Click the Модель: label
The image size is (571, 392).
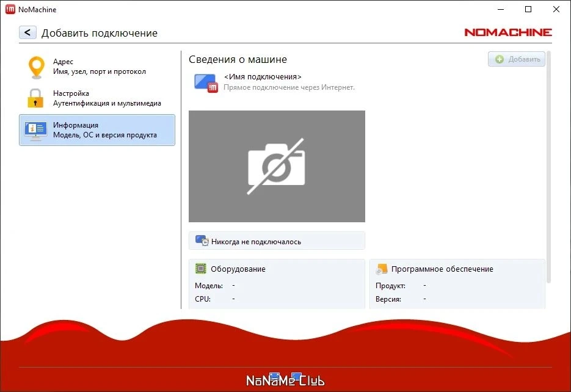click(209, 286)
